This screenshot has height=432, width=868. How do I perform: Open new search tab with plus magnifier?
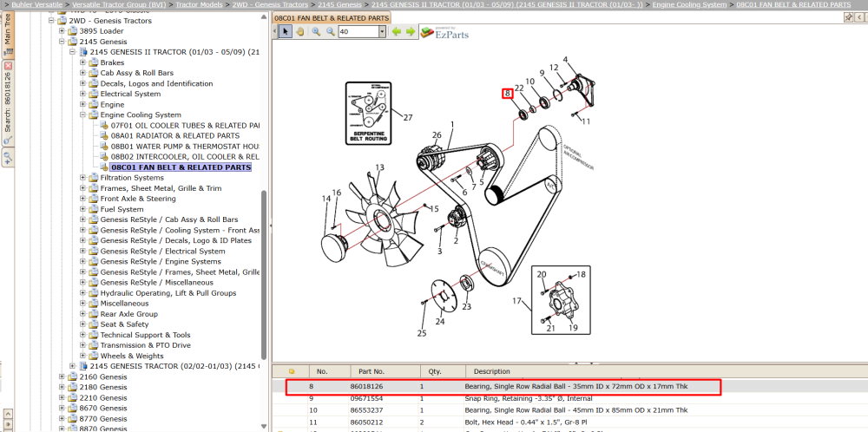tap(8, 159)
